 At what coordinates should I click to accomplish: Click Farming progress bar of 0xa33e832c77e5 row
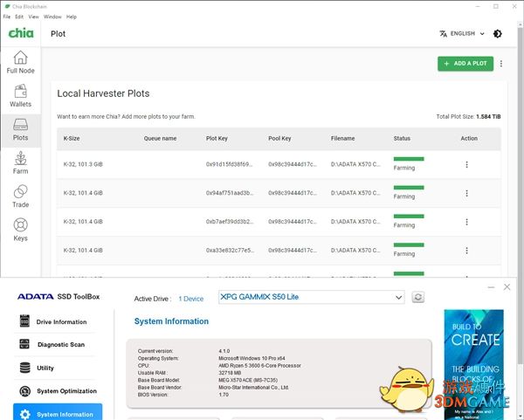point(409,245)
